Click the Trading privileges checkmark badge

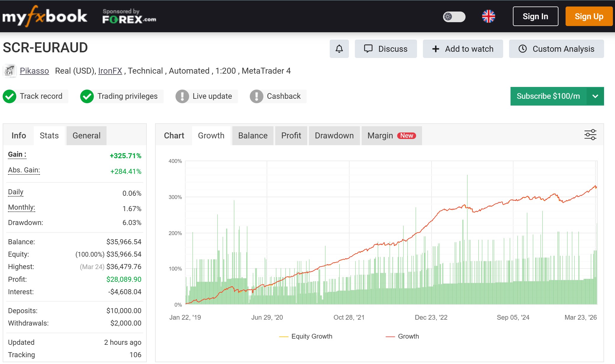pos(87,96)
